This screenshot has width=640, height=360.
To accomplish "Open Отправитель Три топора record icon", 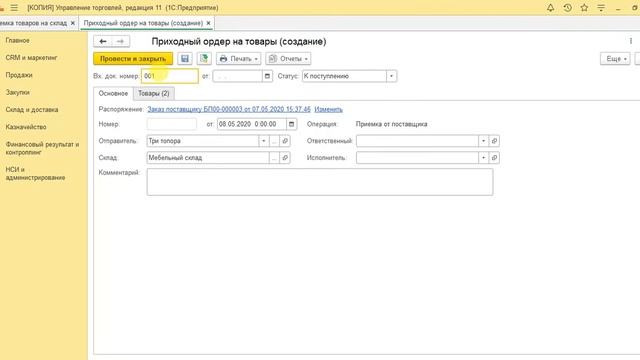I will (285, 141).
